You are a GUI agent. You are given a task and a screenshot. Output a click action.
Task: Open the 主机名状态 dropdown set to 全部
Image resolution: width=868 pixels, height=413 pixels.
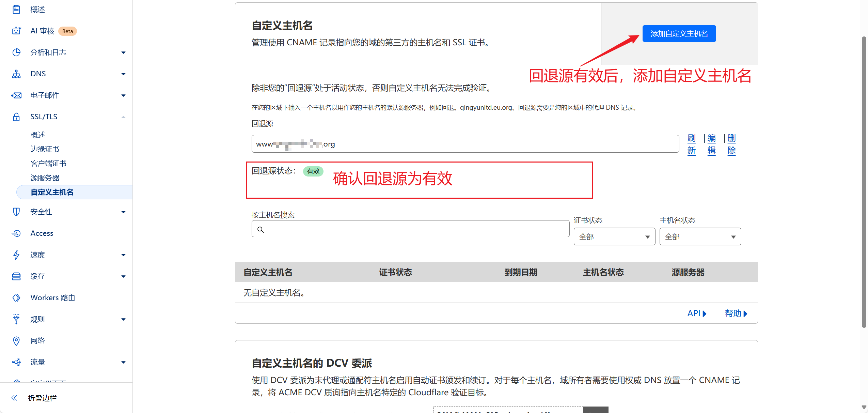[x=700, y=236]
